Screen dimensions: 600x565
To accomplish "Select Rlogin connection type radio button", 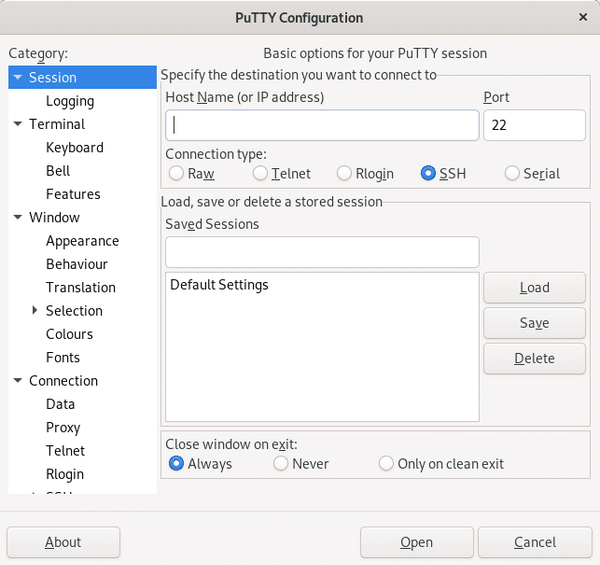I will [344, 173].
